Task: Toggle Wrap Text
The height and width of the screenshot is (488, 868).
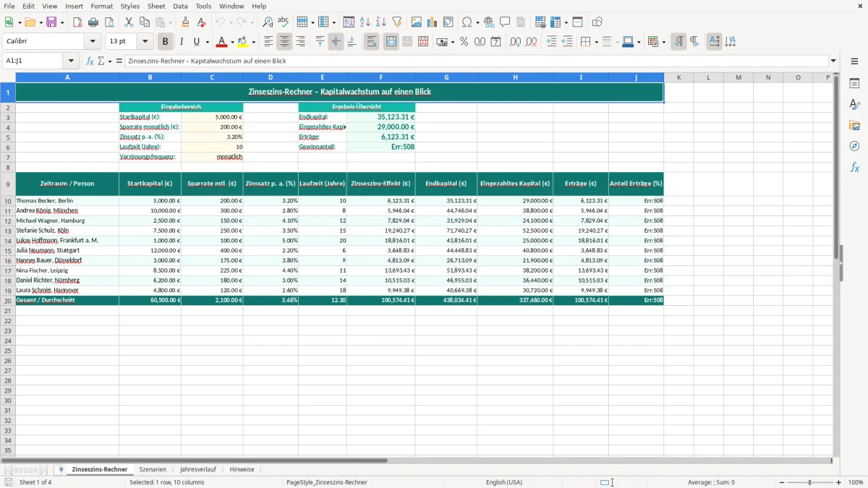Action: [372, 42]
